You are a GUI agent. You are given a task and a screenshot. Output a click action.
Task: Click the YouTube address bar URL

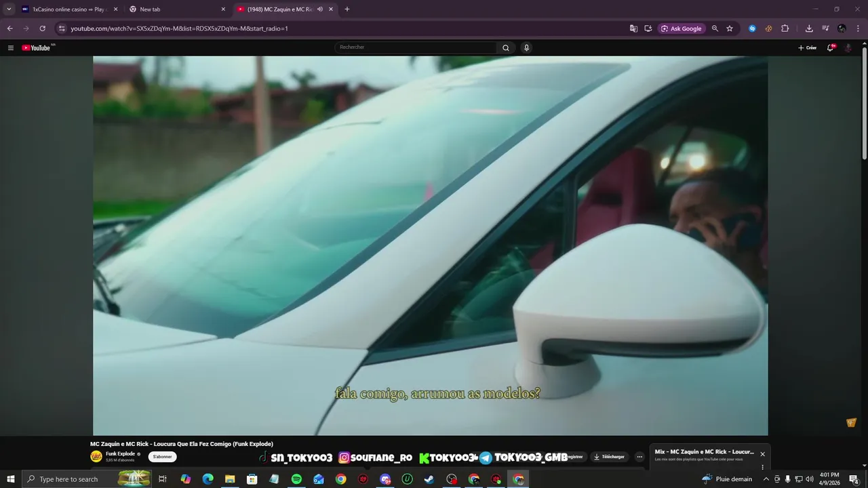coord(179,28)
